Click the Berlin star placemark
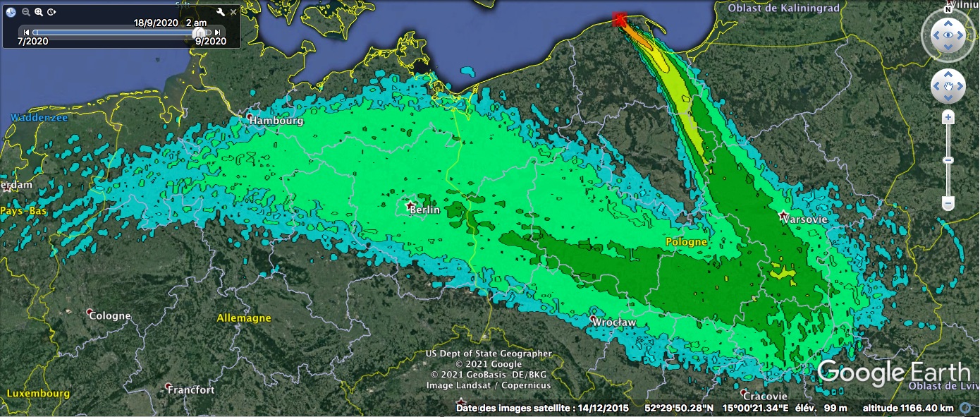 point(410,205)
